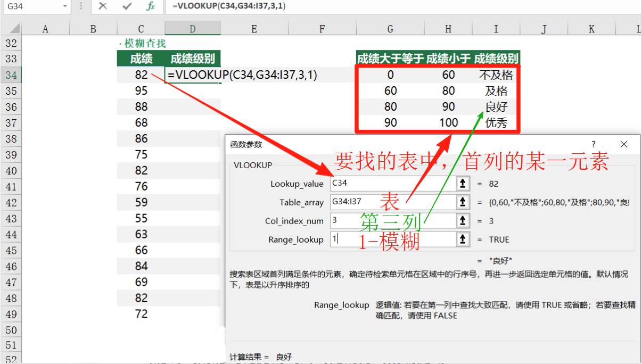Select cell D34 with the VLOOKUP formula

tap(193, 75)
